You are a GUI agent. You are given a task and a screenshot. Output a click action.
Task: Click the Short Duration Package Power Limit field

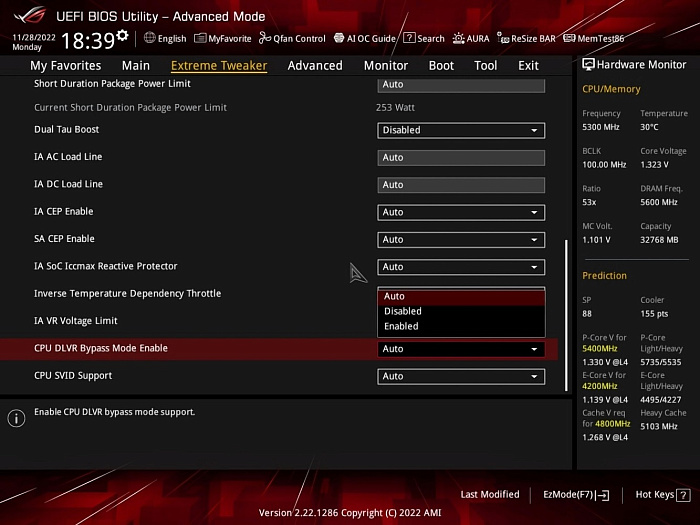pos(461,85)
